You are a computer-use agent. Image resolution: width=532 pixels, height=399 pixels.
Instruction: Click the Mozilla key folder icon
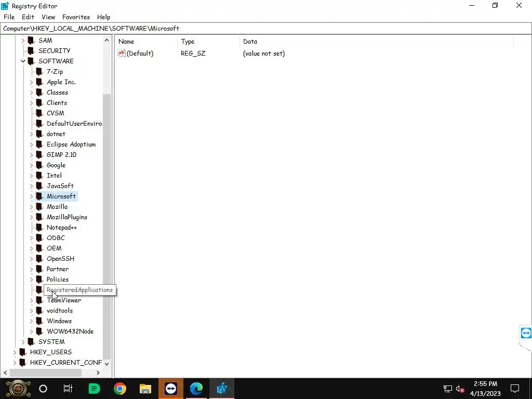[39, 207]
